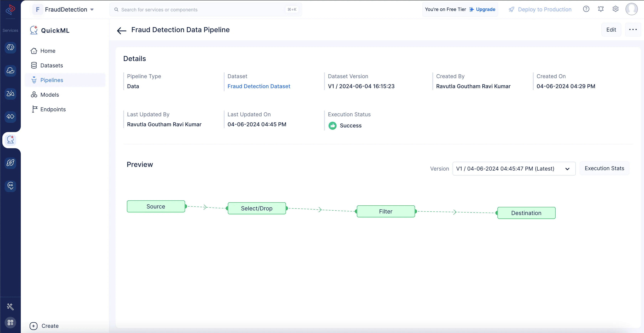Open Execution Stats
The height and width of the screenshot is (333, 644).
(604, 168)
